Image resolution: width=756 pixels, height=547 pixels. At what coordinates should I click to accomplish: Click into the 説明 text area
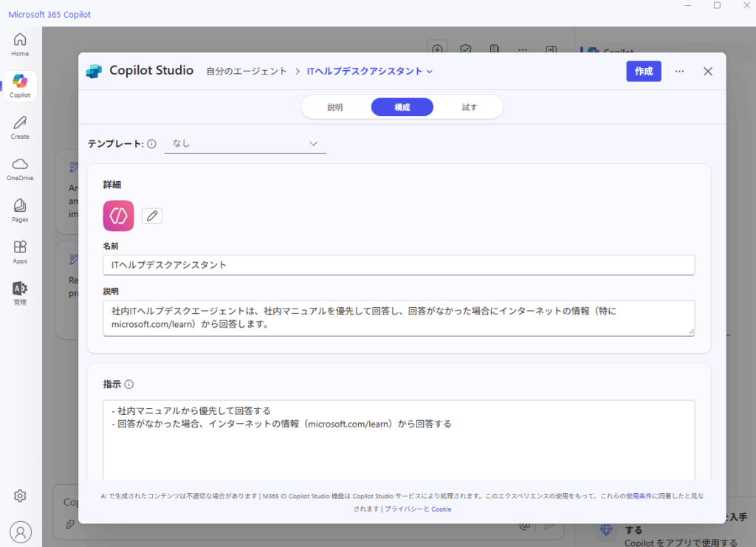(x=399, y=318)
